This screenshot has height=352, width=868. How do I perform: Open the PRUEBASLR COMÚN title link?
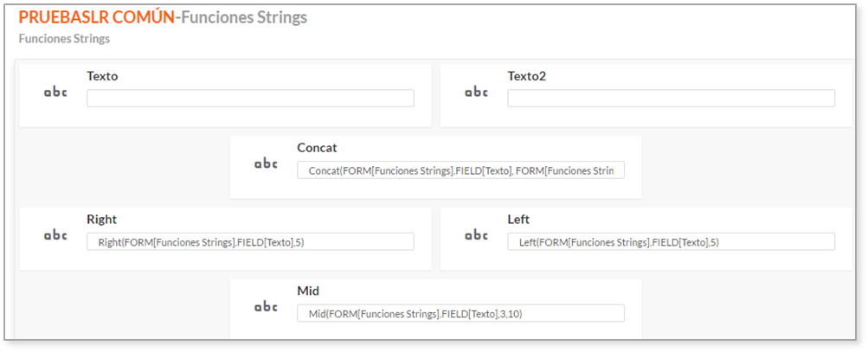(96, 17)
